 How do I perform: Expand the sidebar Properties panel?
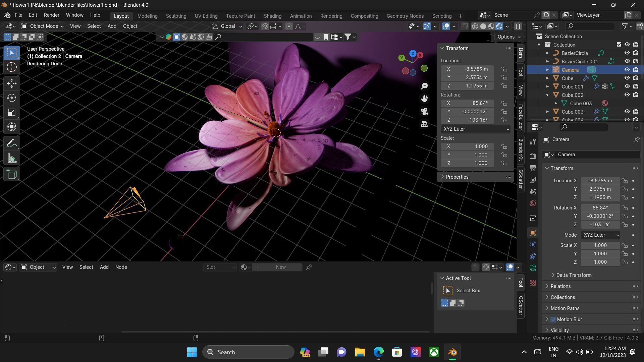[457, 177]
